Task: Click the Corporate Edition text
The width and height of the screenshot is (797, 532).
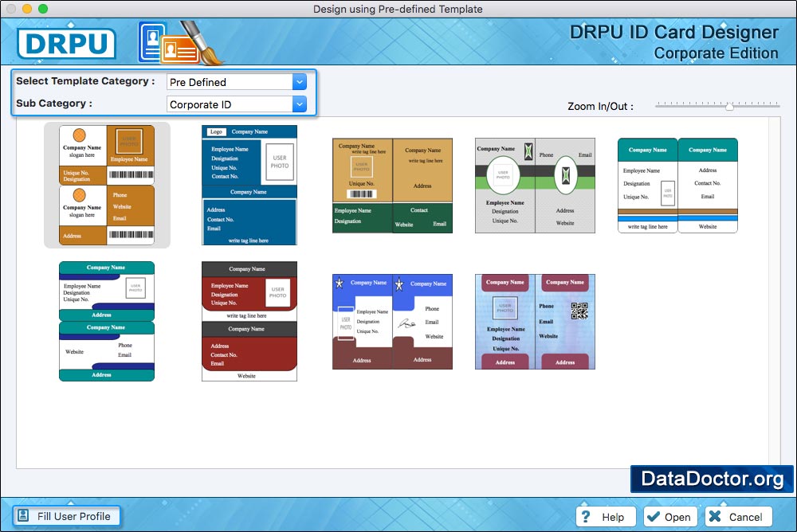Action: [716, 53]
